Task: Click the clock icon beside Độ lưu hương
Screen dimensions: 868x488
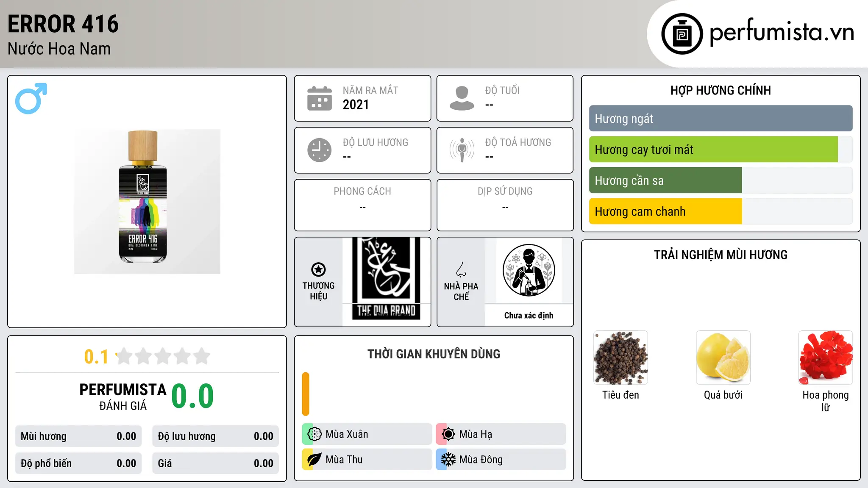Action: pyautogui.click(x=320, y=150)
